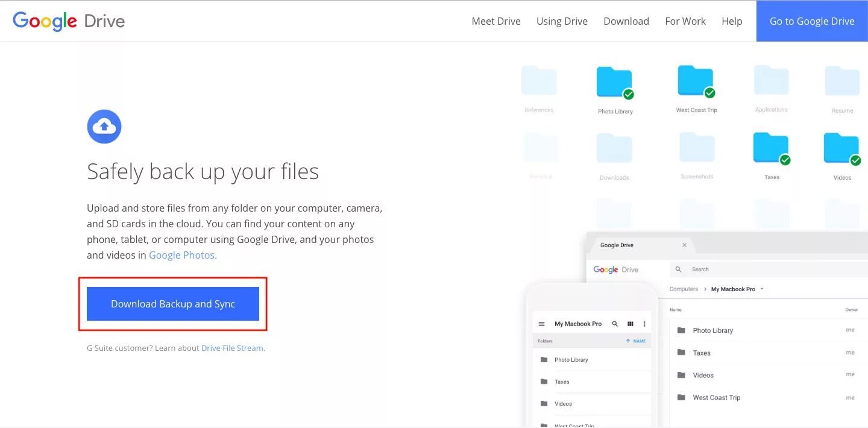Viewport: 868px width, 428px height.
Task: Tap the search icon on phone mockup
Action: pyautogui.click(x=615, y=324)
